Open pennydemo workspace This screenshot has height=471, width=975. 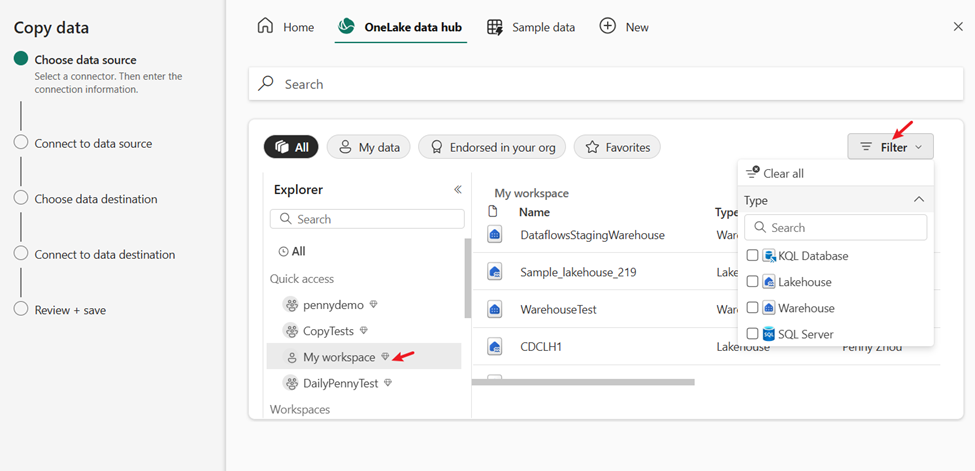click(x=333, y=305)
